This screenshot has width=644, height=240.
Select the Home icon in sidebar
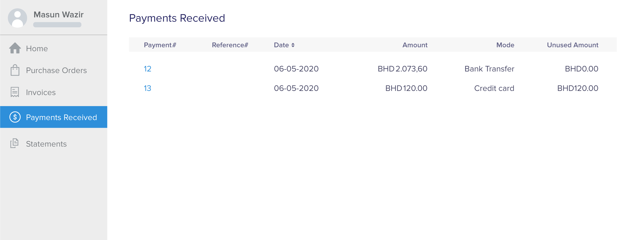(x=15, y=49)
